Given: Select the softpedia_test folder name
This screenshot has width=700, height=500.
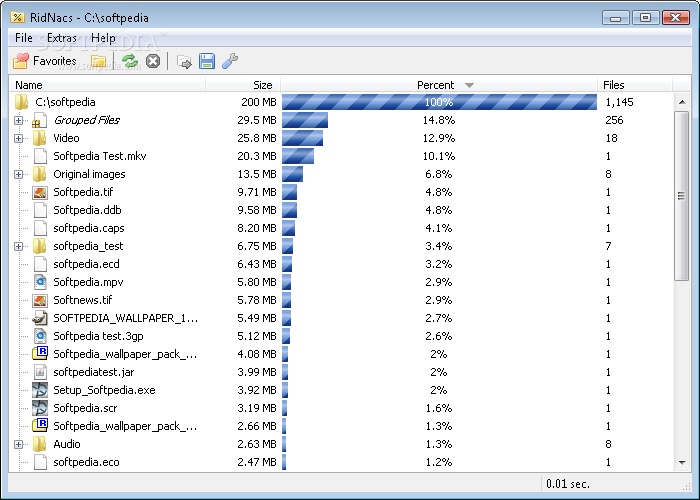Looking at the screenshot, I should coord(88,246).
